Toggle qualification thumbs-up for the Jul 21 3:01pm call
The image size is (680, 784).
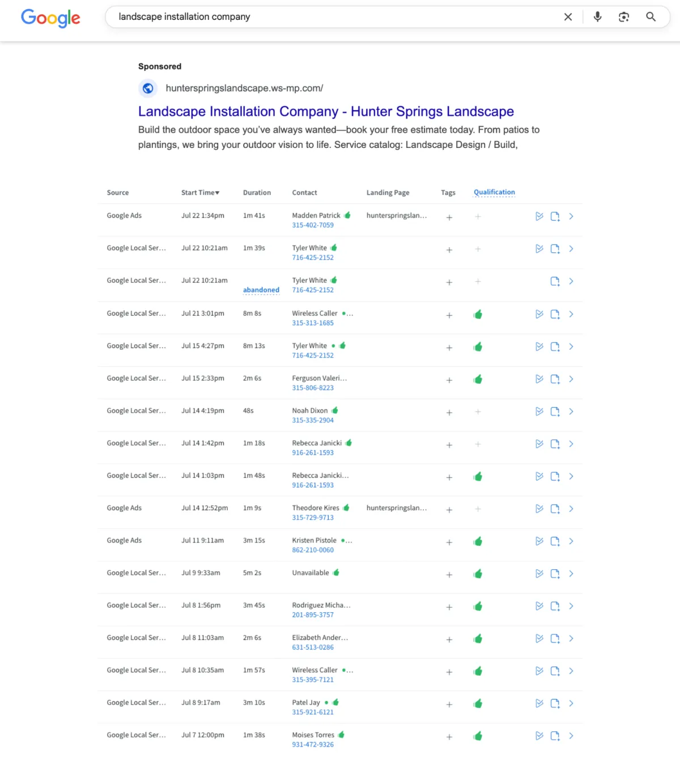coord(478,314)
